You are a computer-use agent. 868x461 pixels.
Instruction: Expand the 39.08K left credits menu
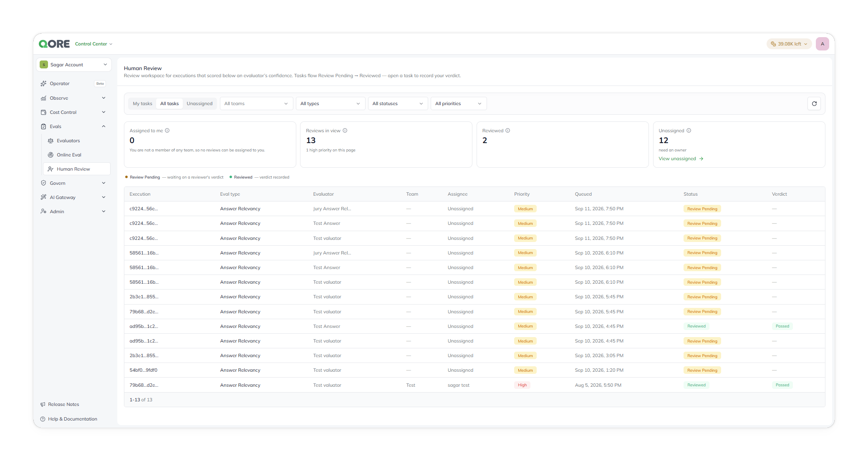point(789,44)
